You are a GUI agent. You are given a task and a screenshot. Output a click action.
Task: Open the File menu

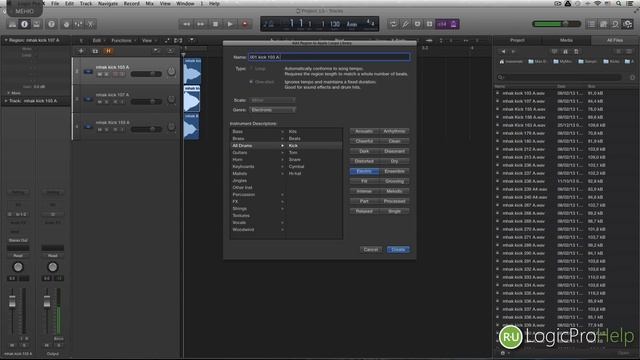55,3
